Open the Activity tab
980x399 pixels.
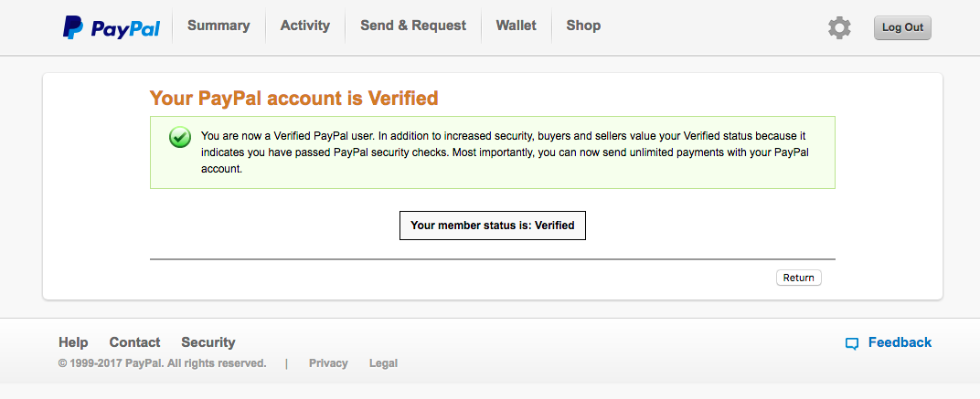tap(305, 26)
